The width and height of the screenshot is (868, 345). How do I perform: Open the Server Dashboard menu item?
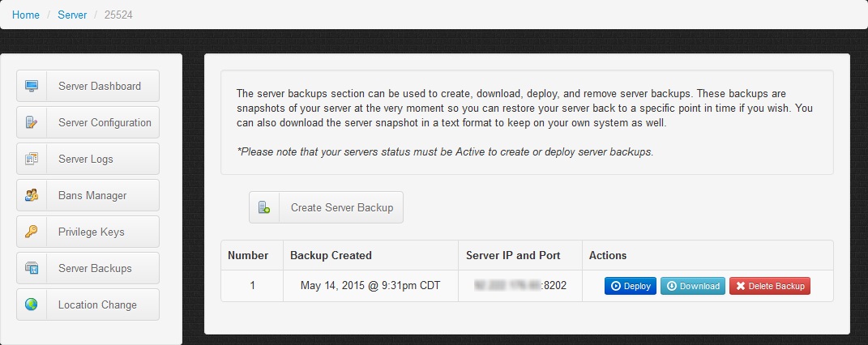pyautogui.click(x=100, y=86)
